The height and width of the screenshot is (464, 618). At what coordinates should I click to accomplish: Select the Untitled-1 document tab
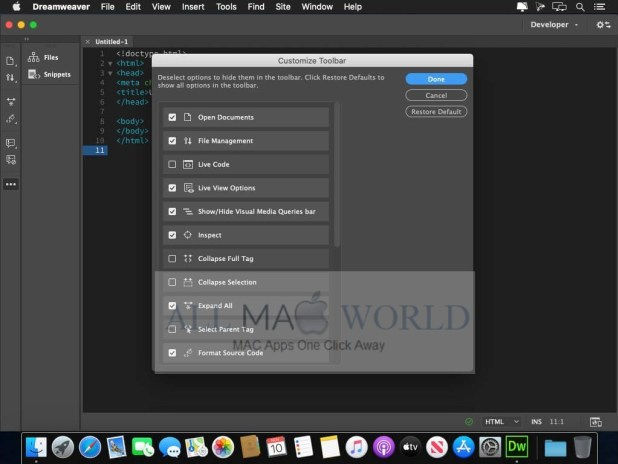[112, 41]
